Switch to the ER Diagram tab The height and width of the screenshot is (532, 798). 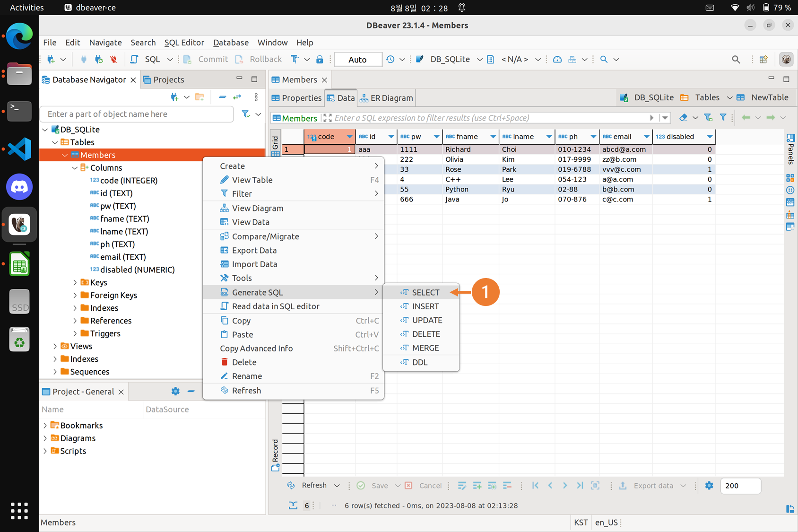386,98
